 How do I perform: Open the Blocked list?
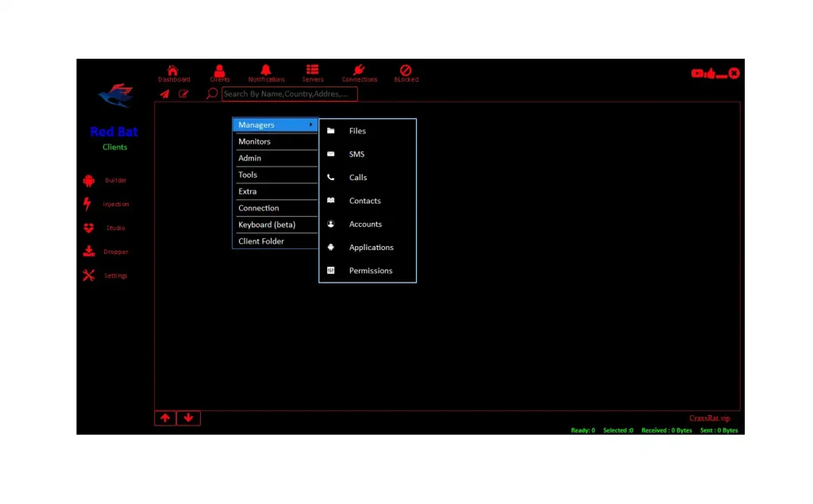pos(406,71)
